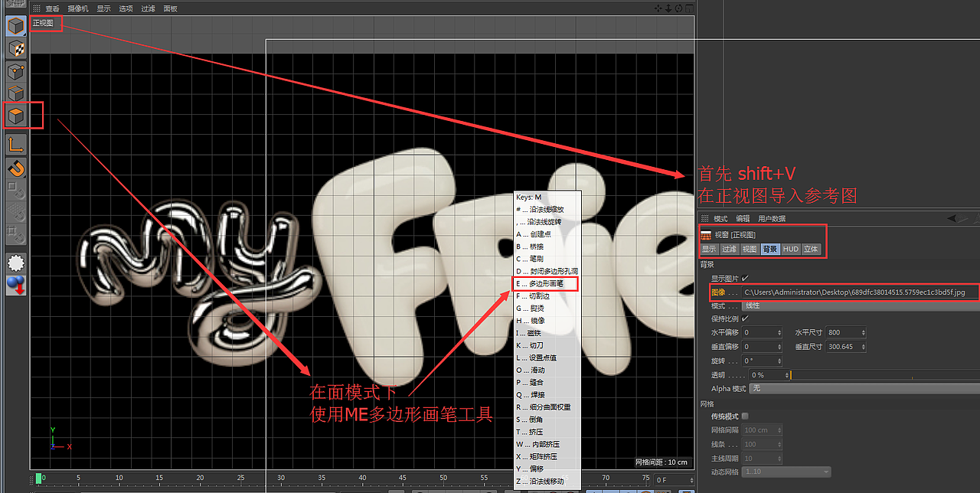Open the 查看 viewport menu
This screenshot has height=493, width=980.
tap(52, 8)
